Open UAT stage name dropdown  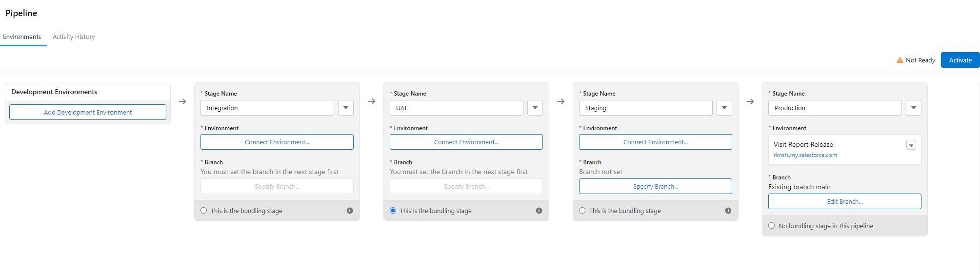(x=535, y=108)
